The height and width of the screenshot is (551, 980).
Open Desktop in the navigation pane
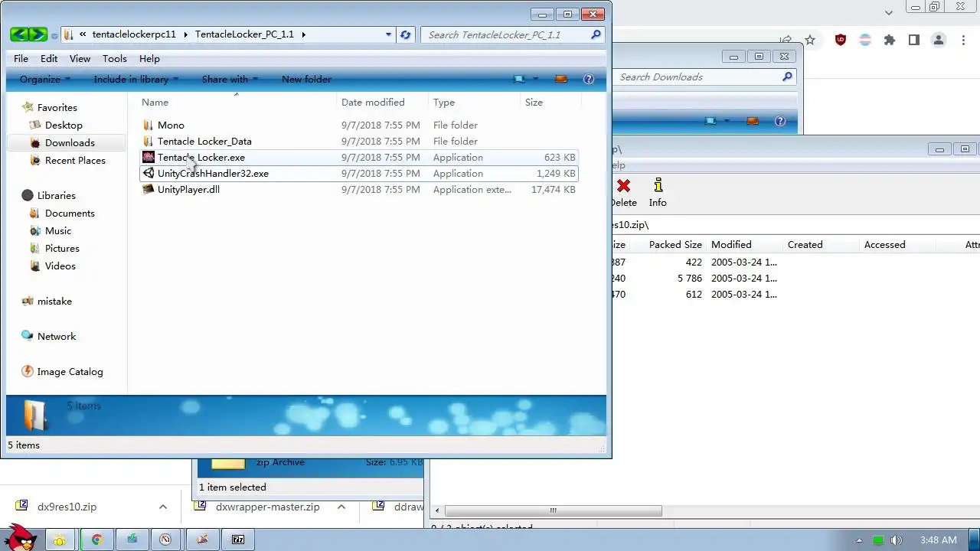tap(64, 125)
